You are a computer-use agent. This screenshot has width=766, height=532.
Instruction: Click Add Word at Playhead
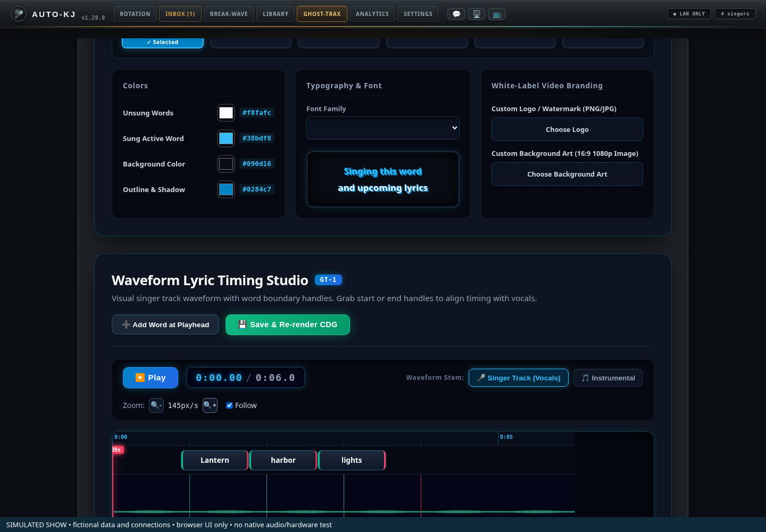pos(165,325)
